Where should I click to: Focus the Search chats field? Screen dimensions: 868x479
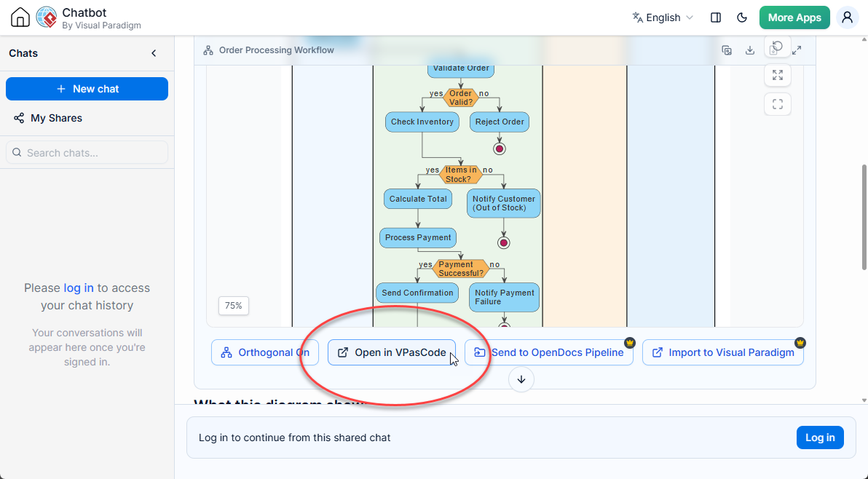[x=87, y=153]
